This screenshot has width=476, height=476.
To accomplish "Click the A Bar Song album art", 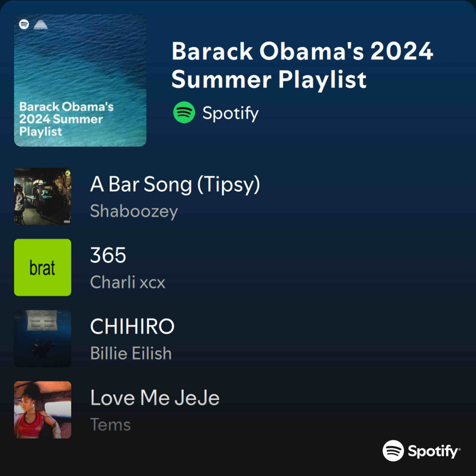I will click(x=42, y=196).
